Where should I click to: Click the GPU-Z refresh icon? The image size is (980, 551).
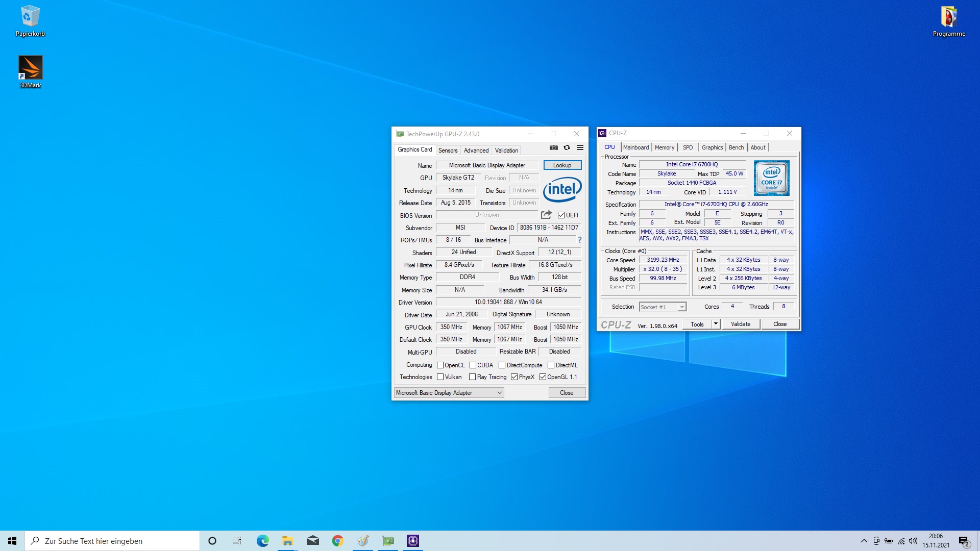[567, 147]
